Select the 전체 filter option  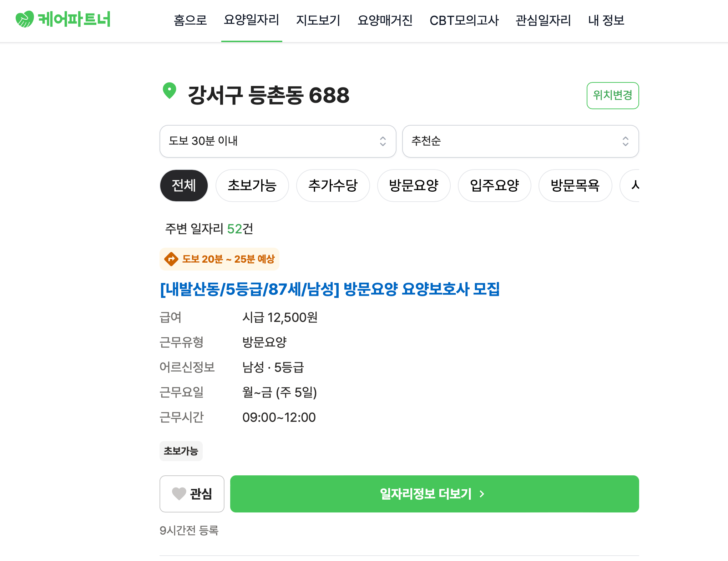coord(184,186)
